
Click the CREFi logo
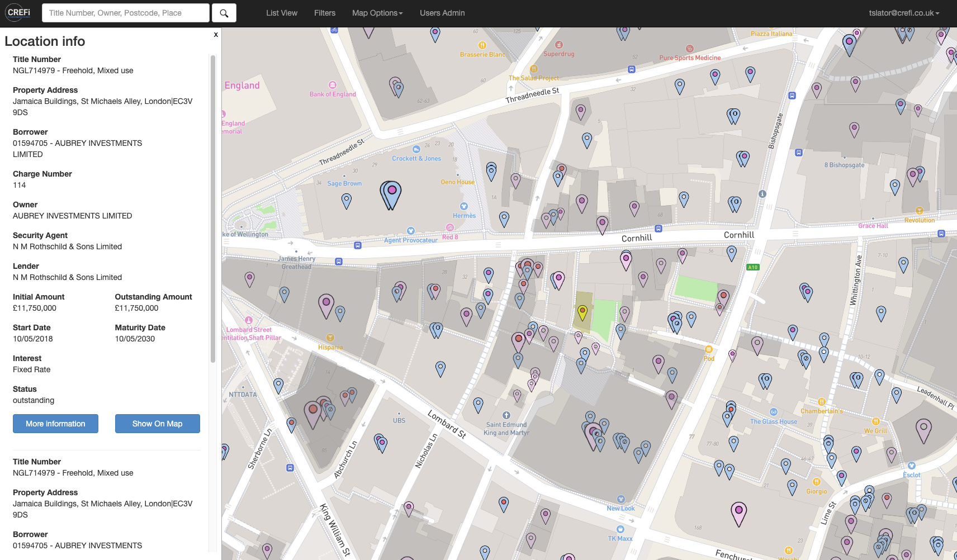[18, 13]
